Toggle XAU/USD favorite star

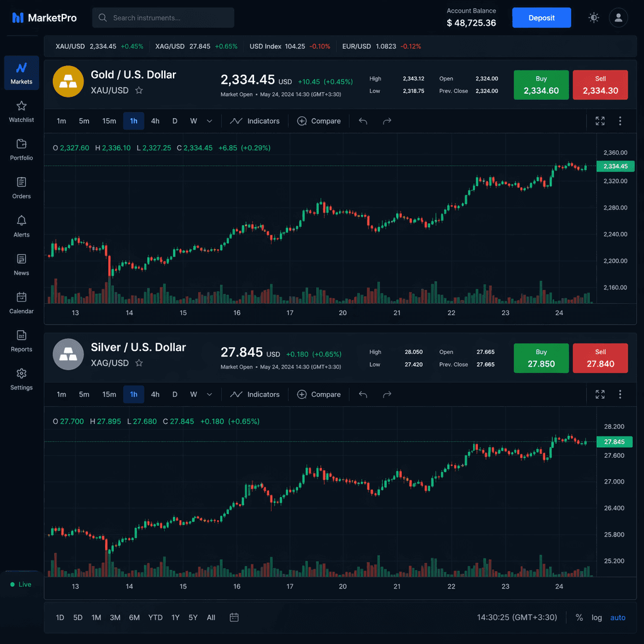pos(139,91)
